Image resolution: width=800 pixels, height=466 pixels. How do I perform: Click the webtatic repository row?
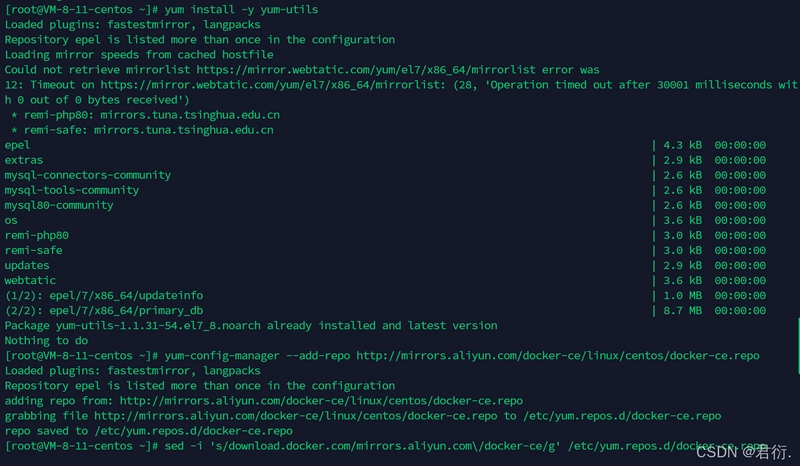(385, 281)
